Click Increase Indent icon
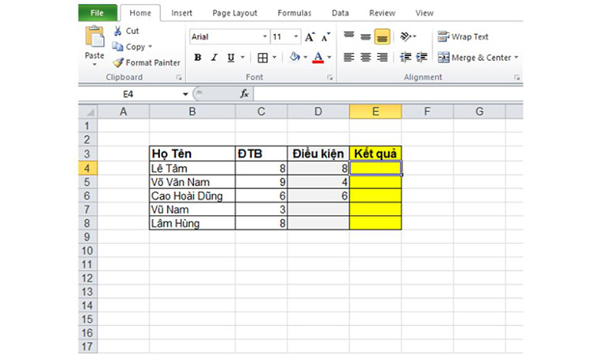The height and width of the screenshot is (364, 594). [421, 58]
